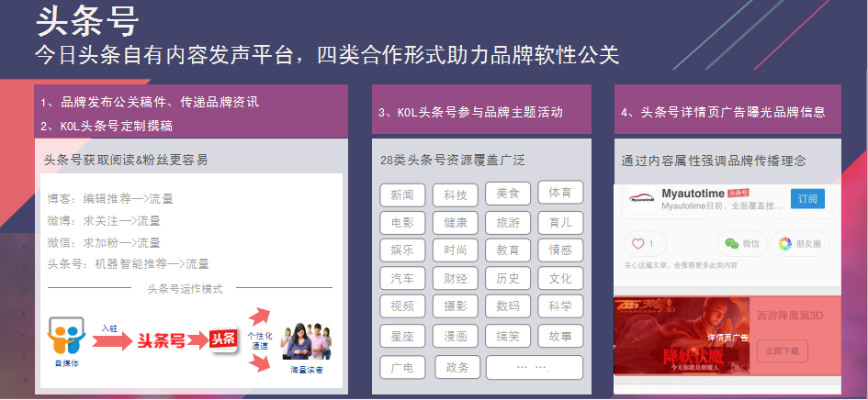This screenshot has width=868, height=400.
Task: Expand more categories with the ellipsis box
Action: tap(535, 367)
